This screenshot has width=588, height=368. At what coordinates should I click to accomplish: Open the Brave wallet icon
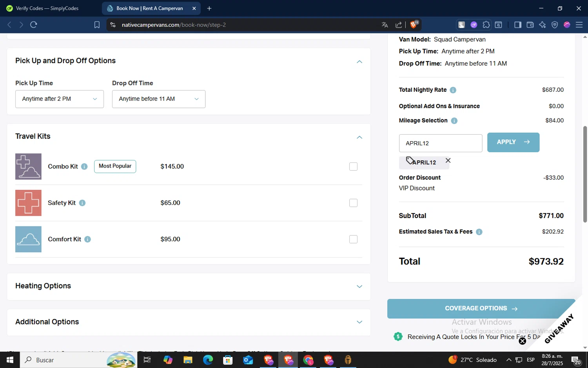[530, 25]
